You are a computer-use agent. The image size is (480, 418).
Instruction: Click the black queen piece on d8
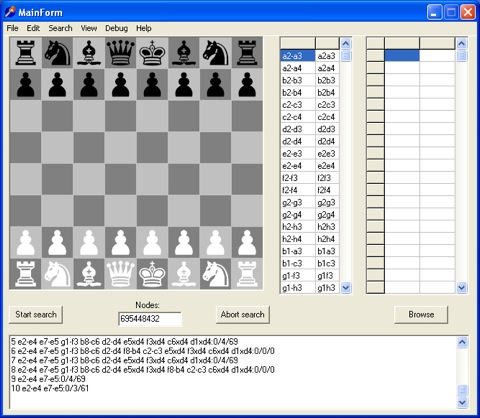click(x=120, y=52)
